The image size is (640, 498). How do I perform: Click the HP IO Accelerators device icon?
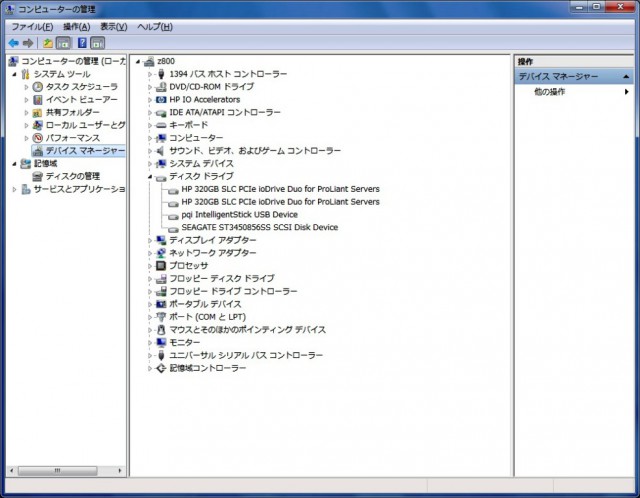point(160,100)
